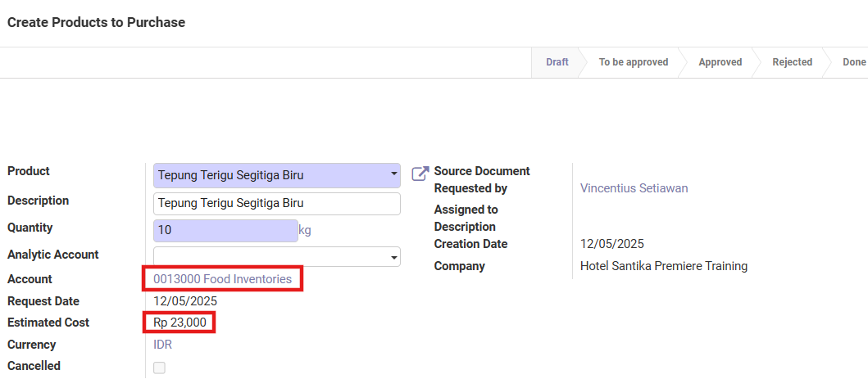Open the Analytic Account dropdown arrow
Image resolution: width=868 pixels, height=379 pixels.
393,257
